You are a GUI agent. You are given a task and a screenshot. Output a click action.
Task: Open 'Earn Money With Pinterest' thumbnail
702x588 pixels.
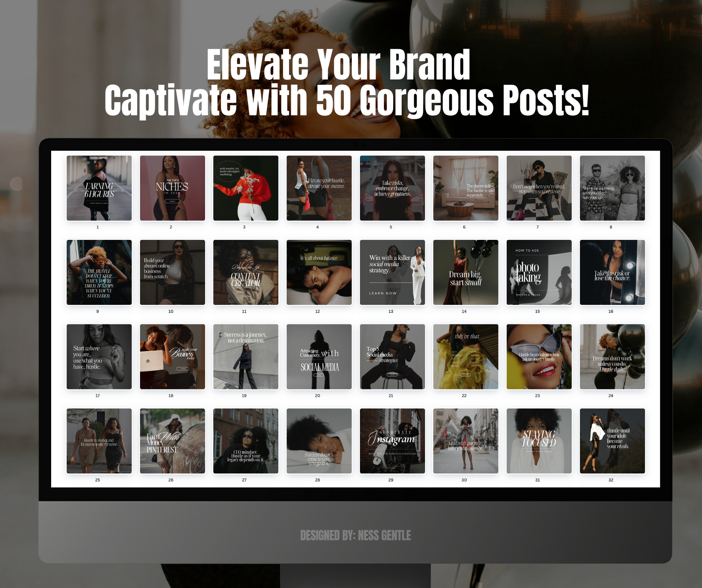[173, 441]
